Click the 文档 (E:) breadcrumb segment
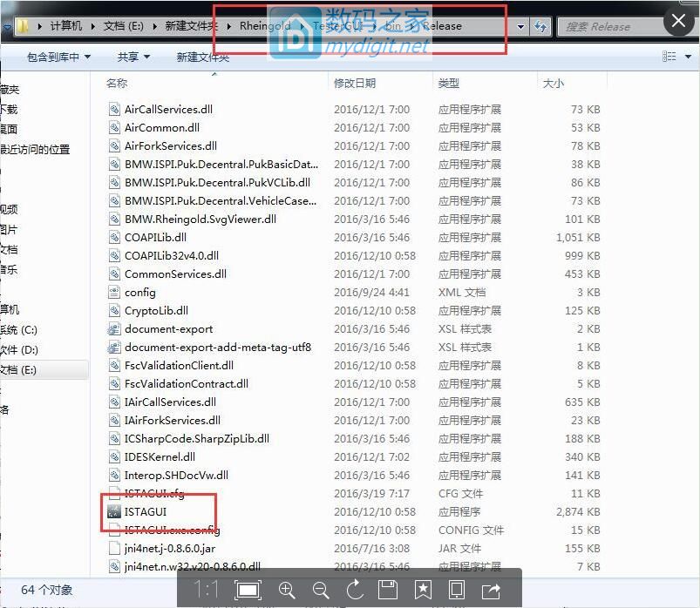The image size is (700, 608). point(124,26)
